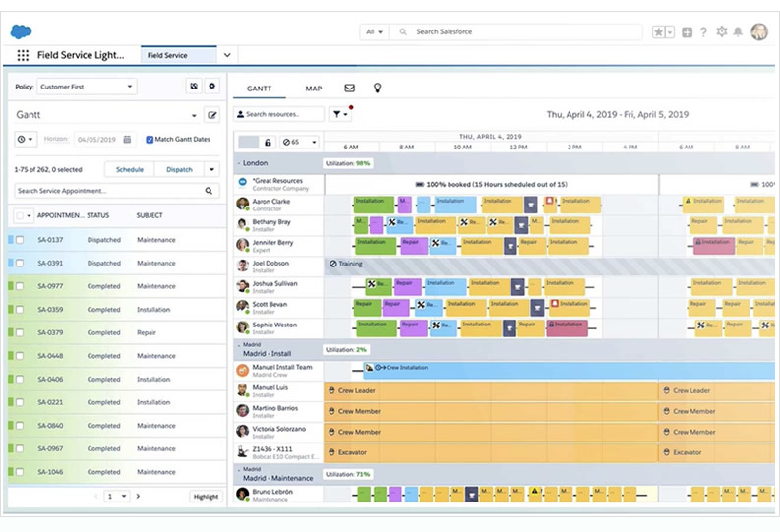Click the Madrid - Install territory label
This screenshot has height=532, width=780.
coord(268,353)
